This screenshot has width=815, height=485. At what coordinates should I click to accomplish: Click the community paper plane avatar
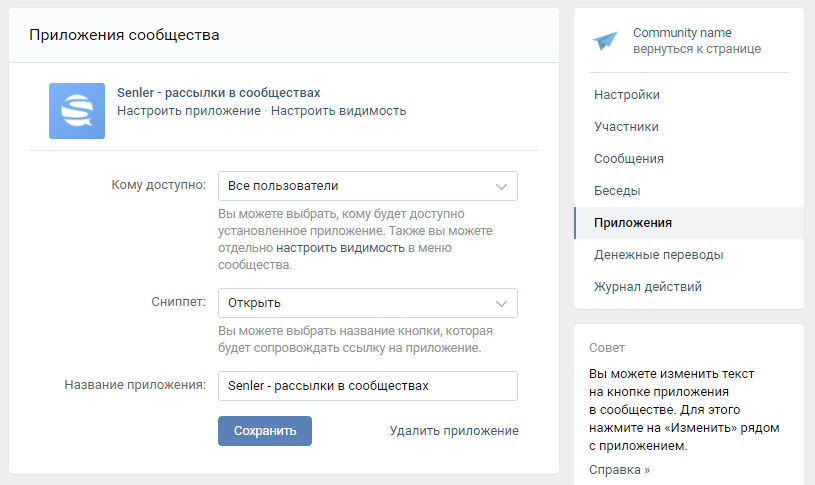click(606, 40)
